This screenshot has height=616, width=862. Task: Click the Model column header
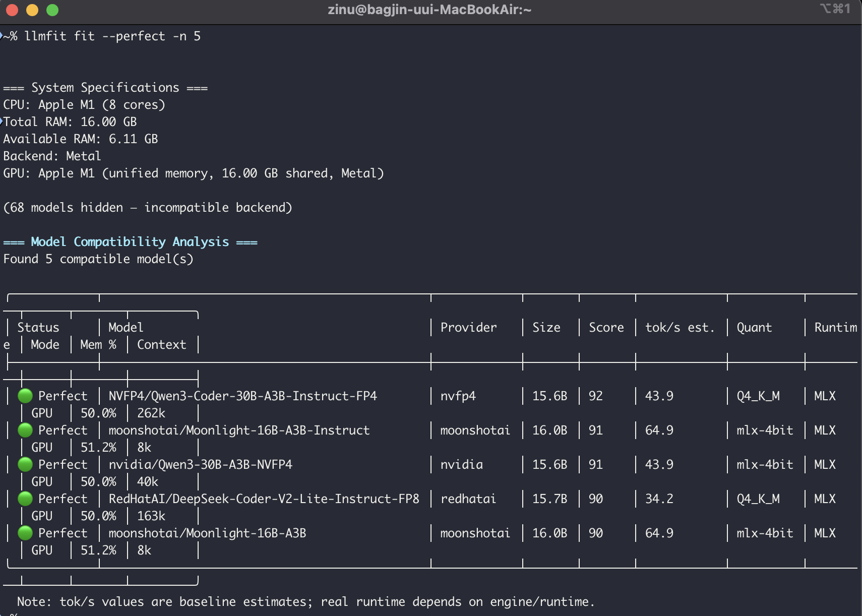tap(126, 328)
